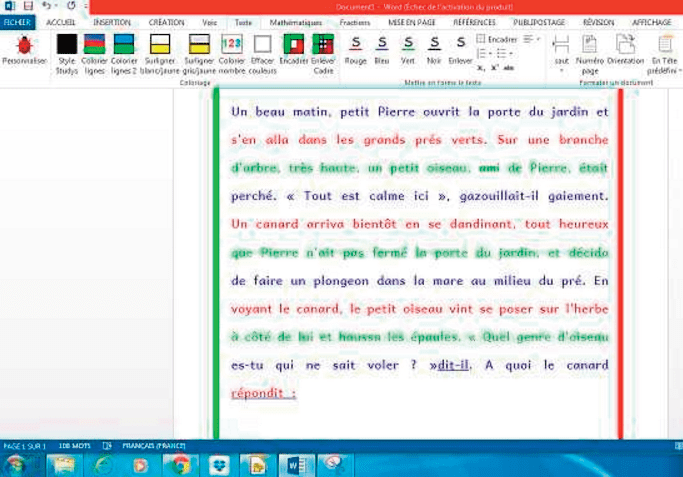
Task: Expand the En Tête prédéfini dropdown
Action: pos(662,50)
